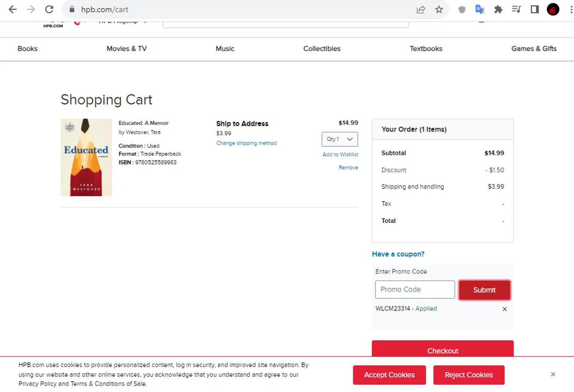574x392 pixels.
Task: Share this page via address bar icon
Action: pyautogui.click(x=421, y=10)
